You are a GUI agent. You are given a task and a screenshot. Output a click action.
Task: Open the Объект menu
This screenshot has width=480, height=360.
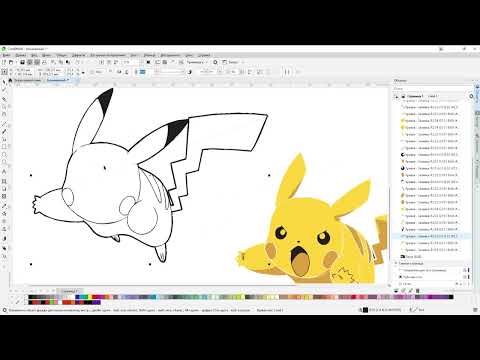tap(61, 55)
